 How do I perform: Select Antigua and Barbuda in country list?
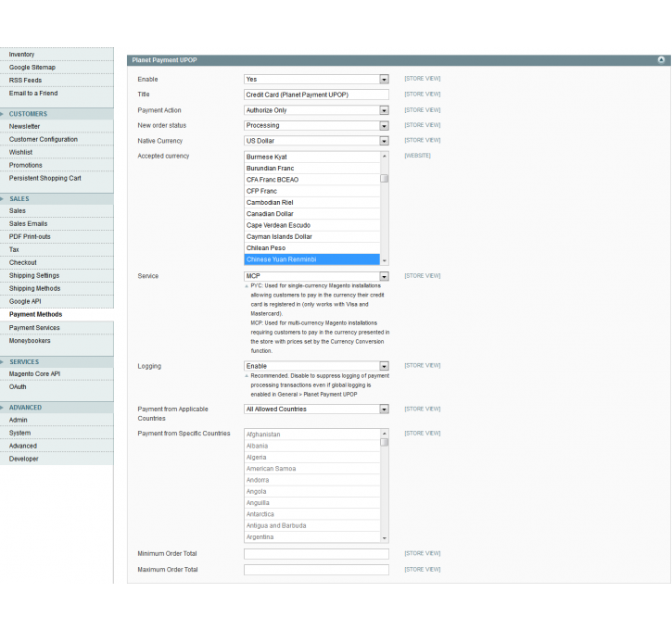pos(312,525)
